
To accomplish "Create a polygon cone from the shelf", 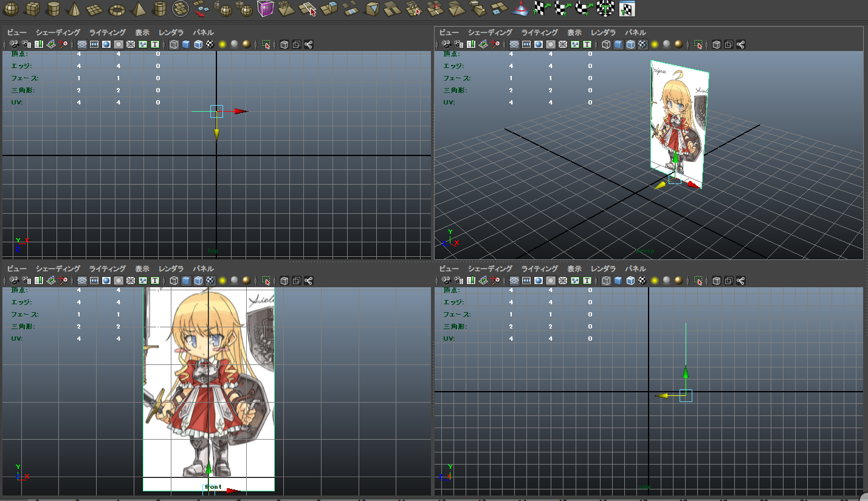I will 74,9.
